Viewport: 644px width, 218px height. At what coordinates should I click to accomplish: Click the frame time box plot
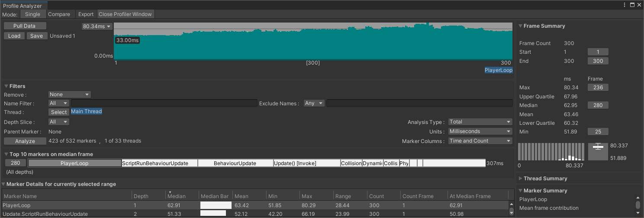(598, 152)
